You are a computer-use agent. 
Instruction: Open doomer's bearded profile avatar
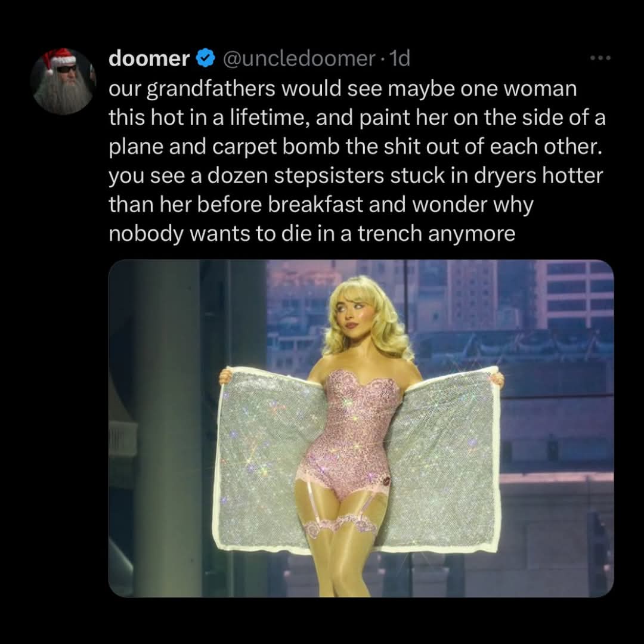coord(63,81)
